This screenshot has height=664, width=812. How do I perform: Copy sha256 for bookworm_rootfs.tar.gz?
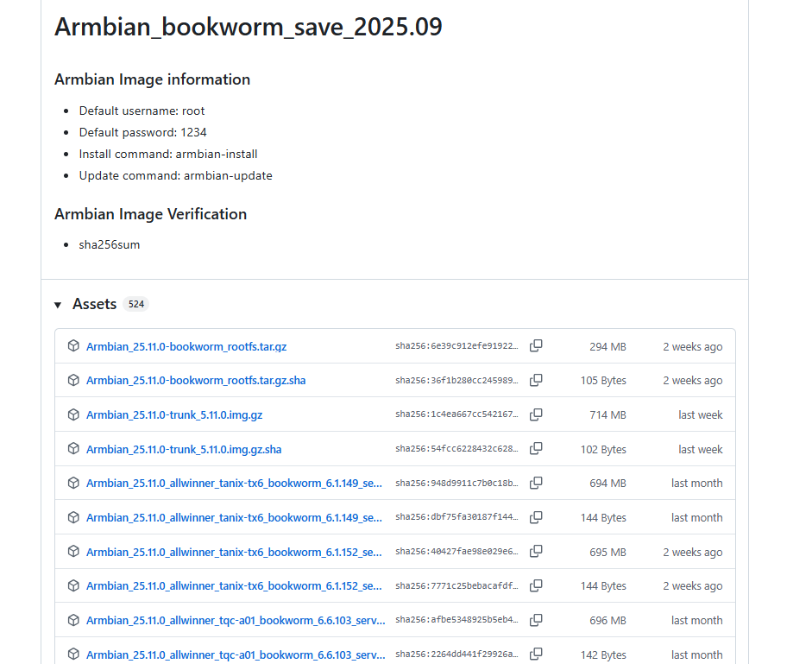(536, 345)
